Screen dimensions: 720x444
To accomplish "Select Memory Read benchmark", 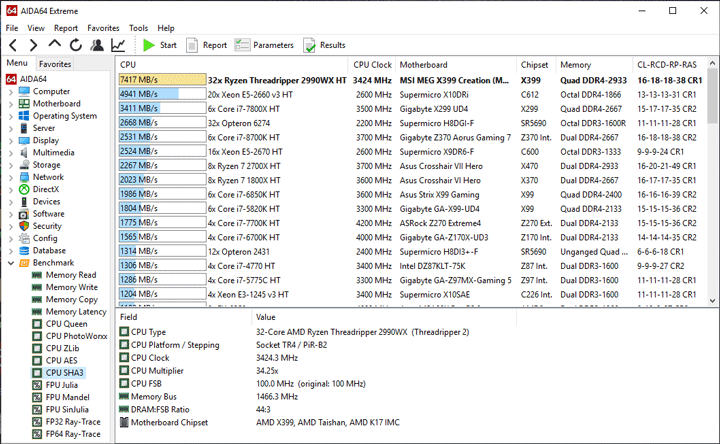I will click(71, 275).
